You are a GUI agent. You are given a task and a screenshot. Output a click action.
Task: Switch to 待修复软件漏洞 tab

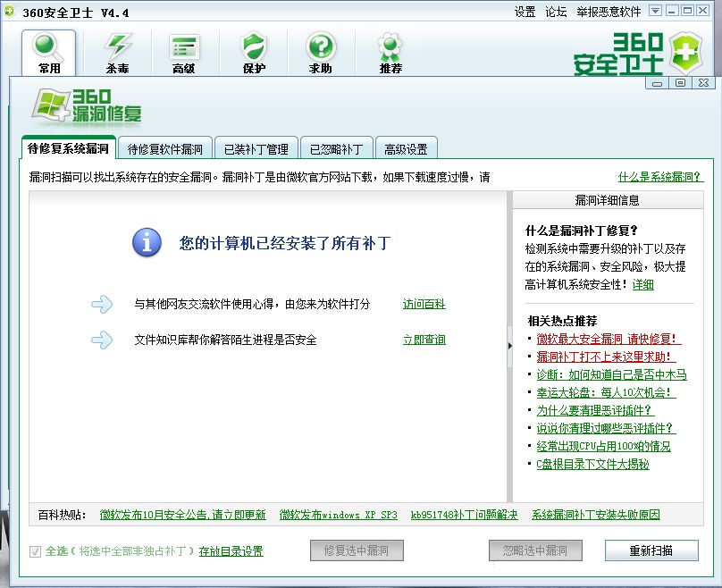[164, 149]
